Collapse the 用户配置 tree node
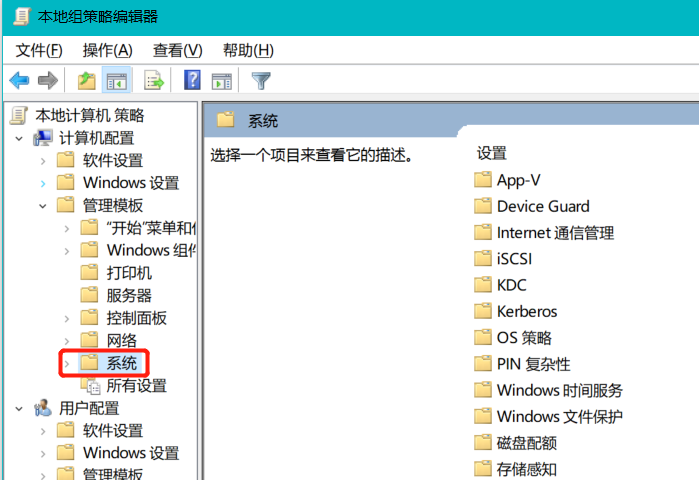This screenshot has height=480, width=699. tap(19, 408)
